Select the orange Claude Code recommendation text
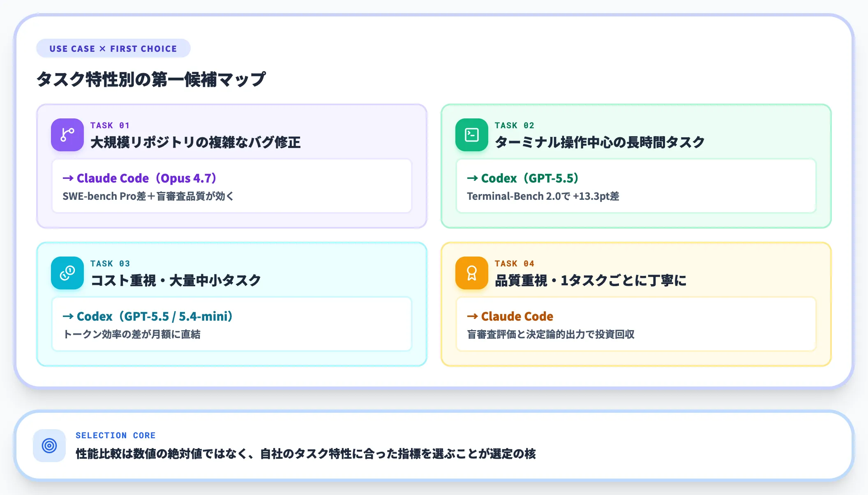This screenshot has width=868, height=495. coord(510,316)
